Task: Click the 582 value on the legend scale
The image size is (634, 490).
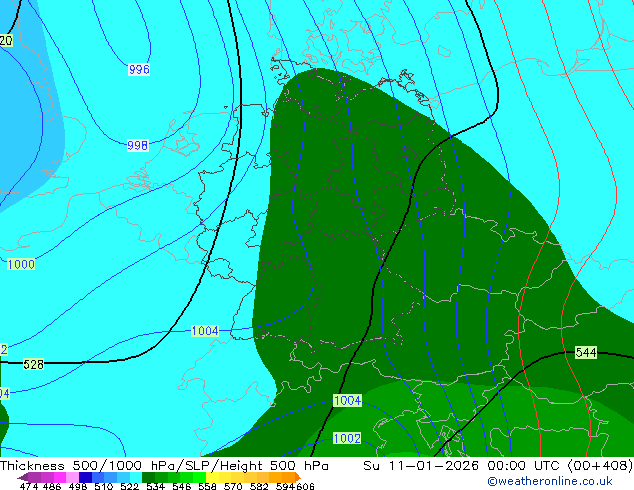Action: click(259, 486)
